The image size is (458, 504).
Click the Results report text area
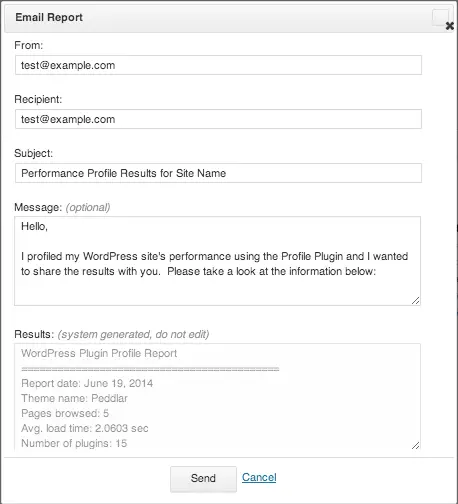pyautogui.click(x=217, y=397)
